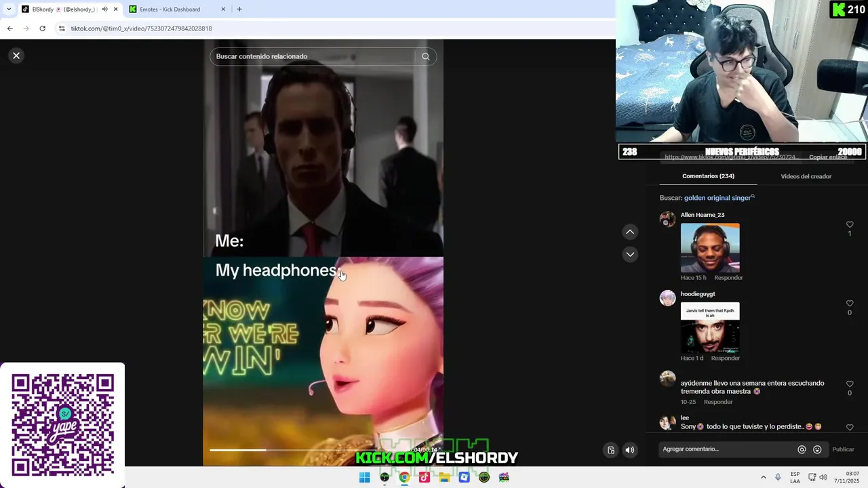Open 'golden original singer' search suggestion
868x488 pixels.
719,198
